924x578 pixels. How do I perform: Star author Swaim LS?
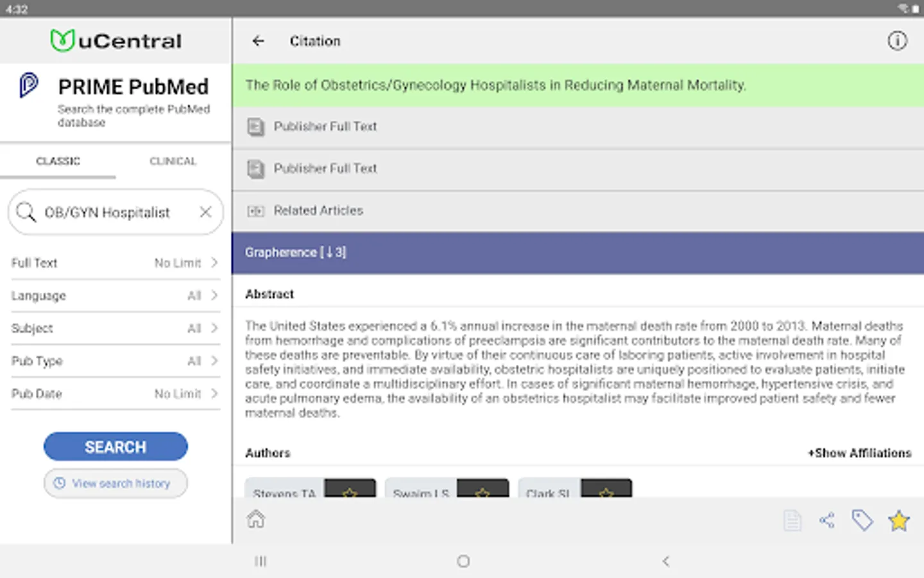click(x=483, y=491)
